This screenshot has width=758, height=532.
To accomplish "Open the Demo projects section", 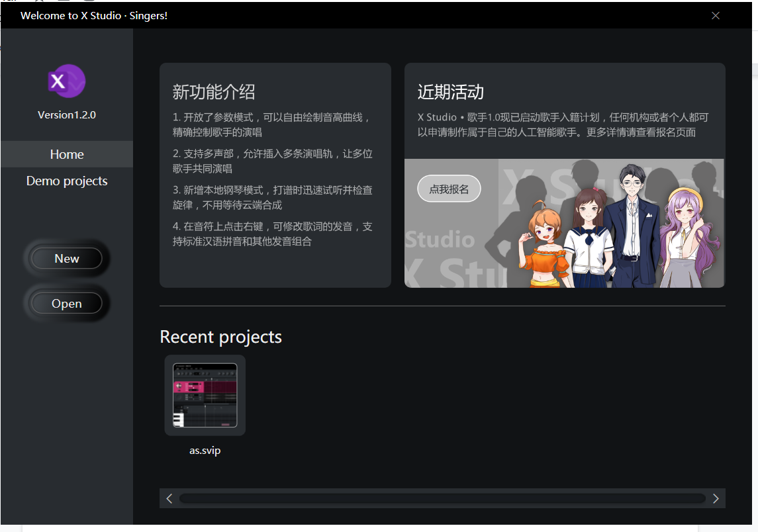I will (x=67, y=181).
